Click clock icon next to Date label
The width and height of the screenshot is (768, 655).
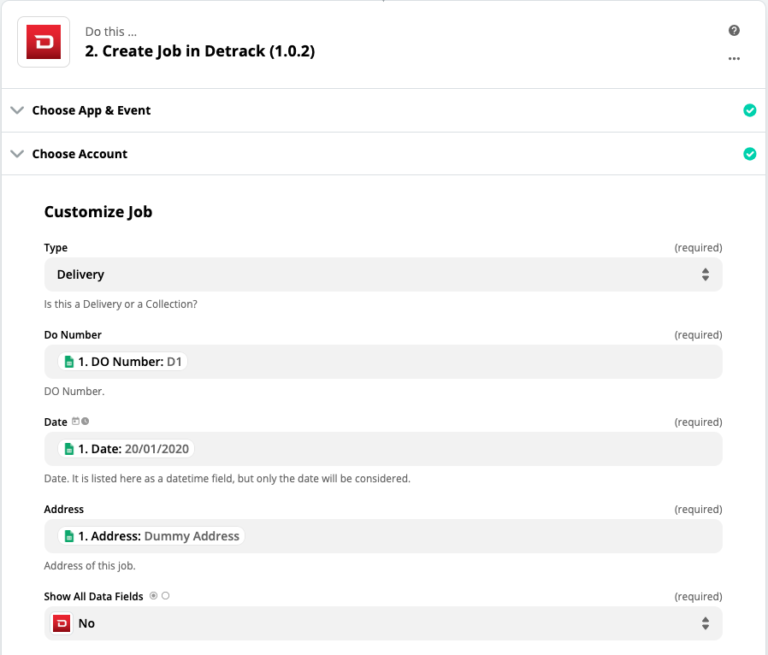click(x=85, y=421)
